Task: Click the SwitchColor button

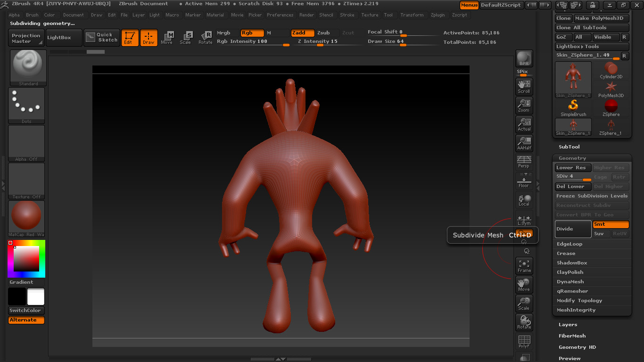Action: [26, 311]
